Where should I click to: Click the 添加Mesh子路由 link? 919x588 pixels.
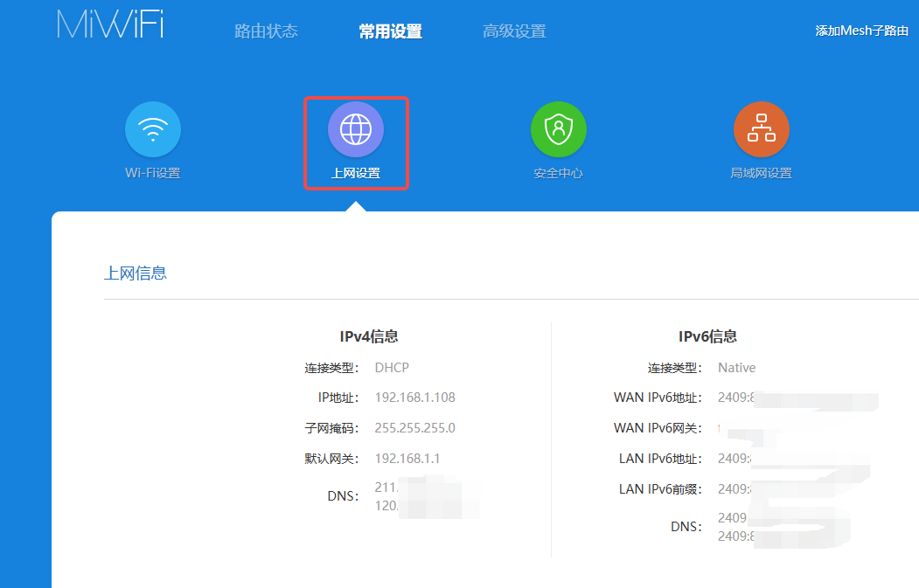pos(861,31)
